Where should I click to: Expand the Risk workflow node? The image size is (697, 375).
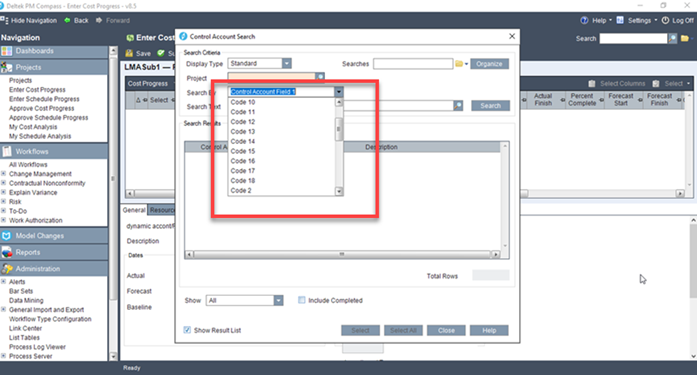(x=4, y=202)
